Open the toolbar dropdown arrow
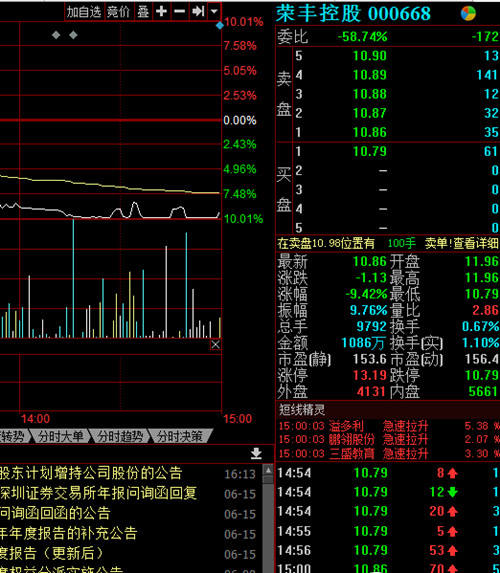The height and width of the screenshot is (573, 500). [214, 12]
